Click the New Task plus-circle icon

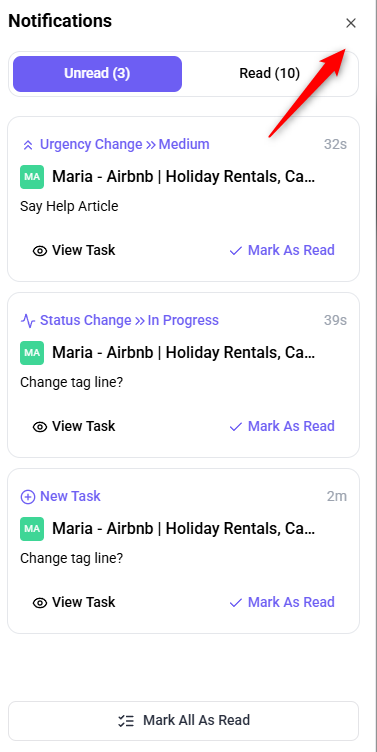[x=28, y=497]
